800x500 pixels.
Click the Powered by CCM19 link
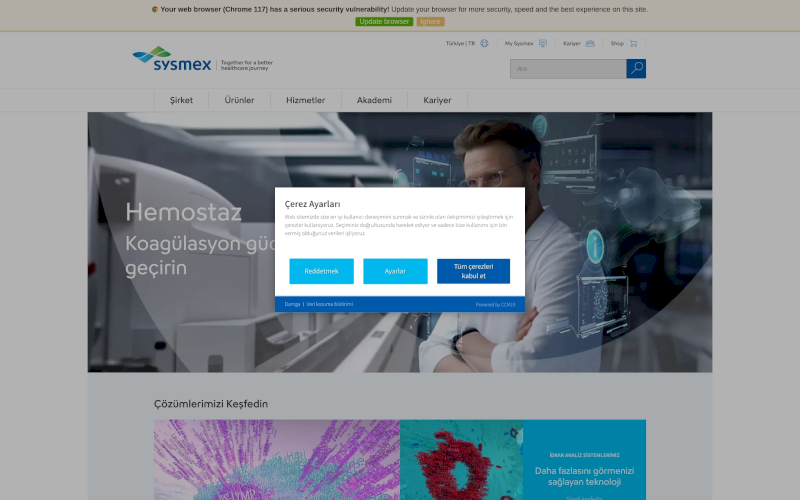pos(495,304)
